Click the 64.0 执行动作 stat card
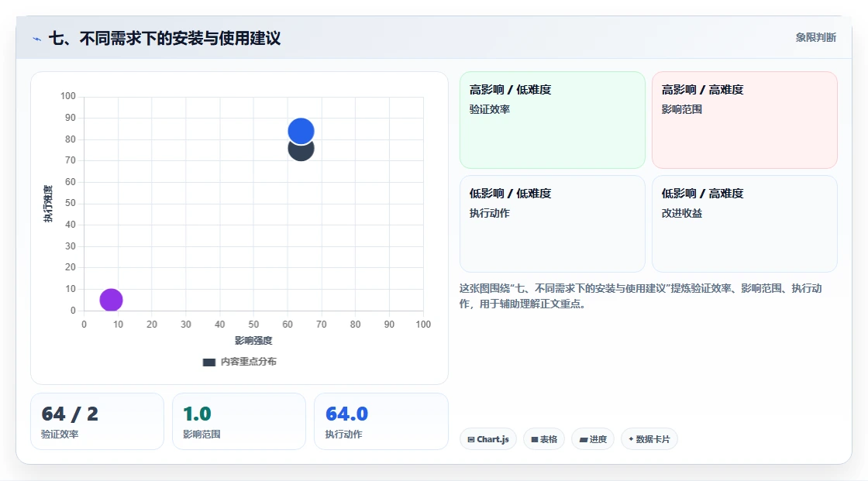 pyautogui.click(x=381, y=421)
